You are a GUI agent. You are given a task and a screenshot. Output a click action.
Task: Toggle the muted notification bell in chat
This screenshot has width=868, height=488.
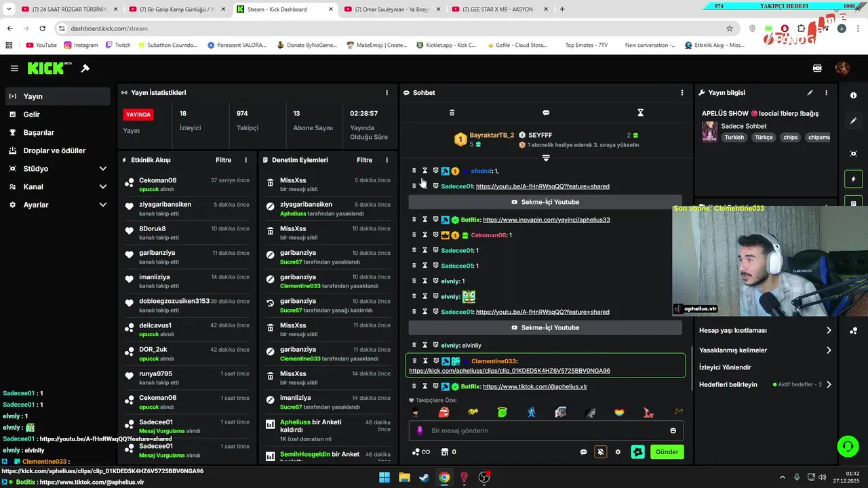(600, 451)
